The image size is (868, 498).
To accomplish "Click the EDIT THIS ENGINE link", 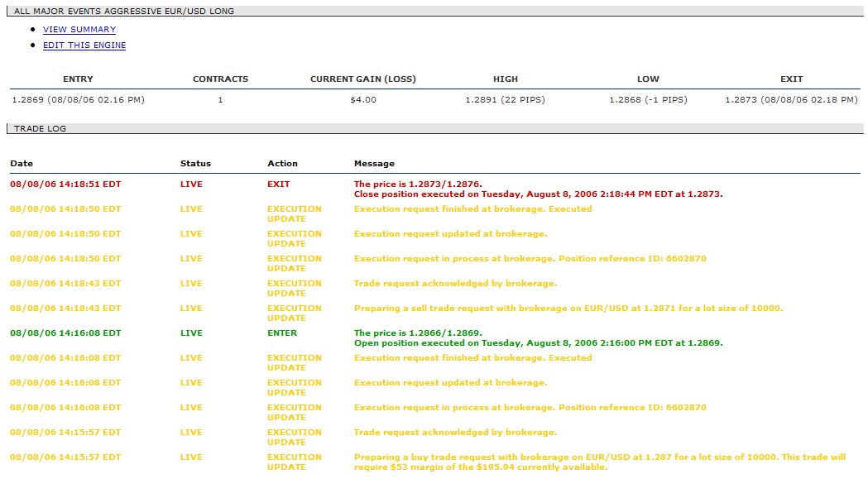I will (x=84, y=45).
